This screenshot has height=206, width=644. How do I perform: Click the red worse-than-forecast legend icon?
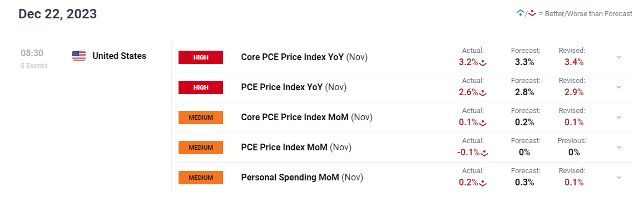coord(532,13)
